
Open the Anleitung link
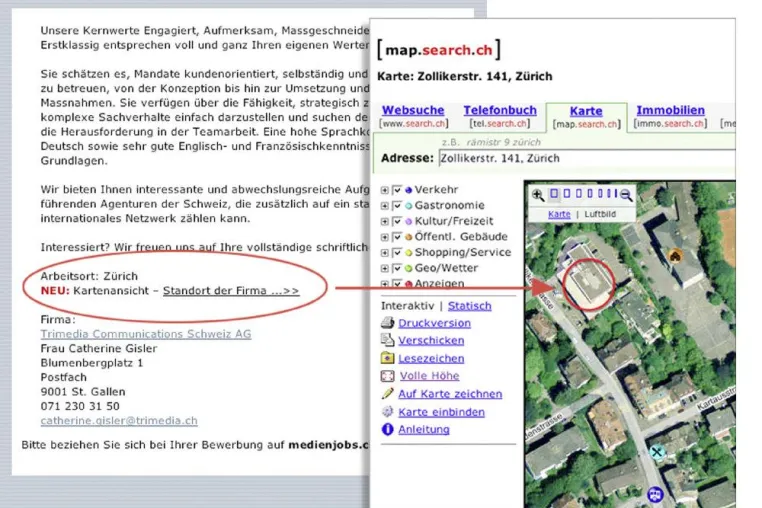pos(424,430)
